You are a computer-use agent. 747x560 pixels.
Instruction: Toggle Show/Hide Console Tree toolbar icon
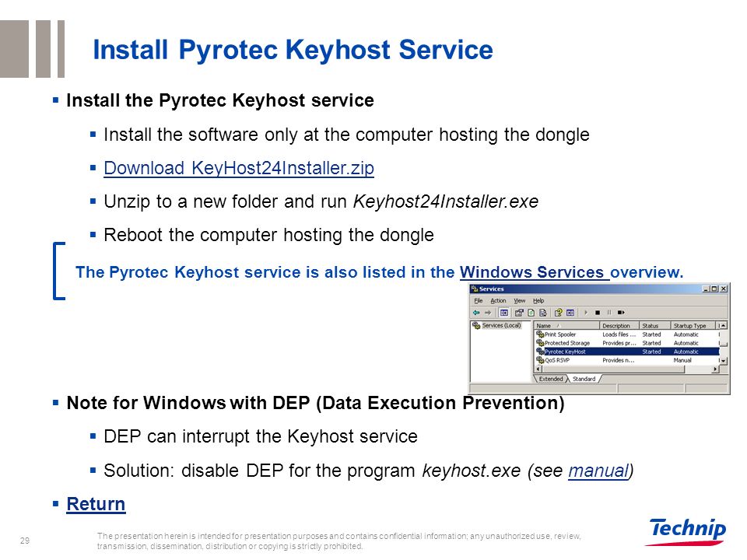point(504,313)
